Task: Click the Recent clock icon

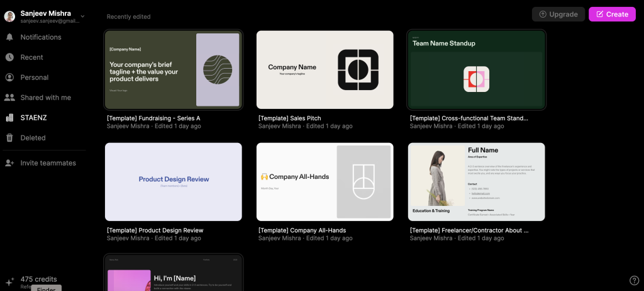Action: (9, 57)
